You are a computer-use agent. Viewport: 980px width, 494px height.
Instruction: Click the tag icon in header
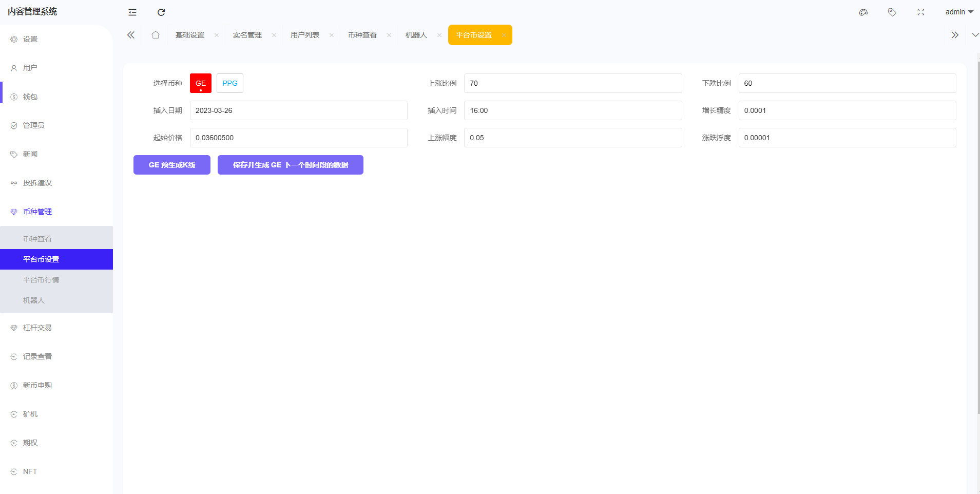click(892, 12)
